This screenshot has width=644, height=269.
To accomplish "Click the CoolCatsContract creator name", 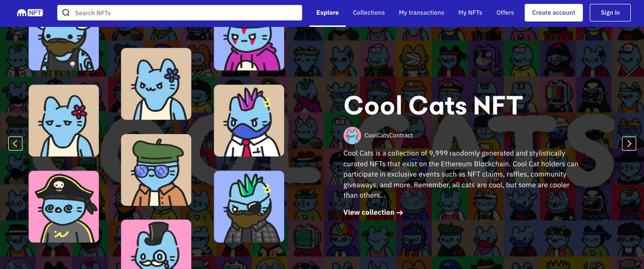I will coord(389,135).
